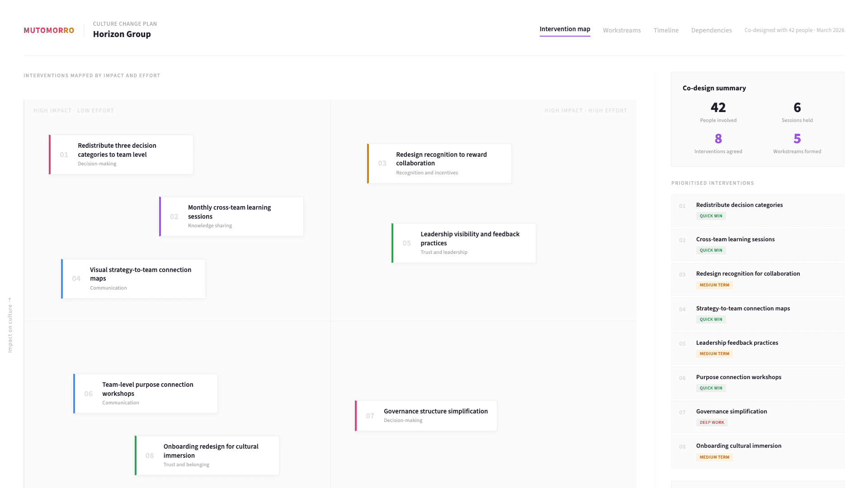Go to the Dependencies tab
This screenshot has height=488, width=868.
711,30
